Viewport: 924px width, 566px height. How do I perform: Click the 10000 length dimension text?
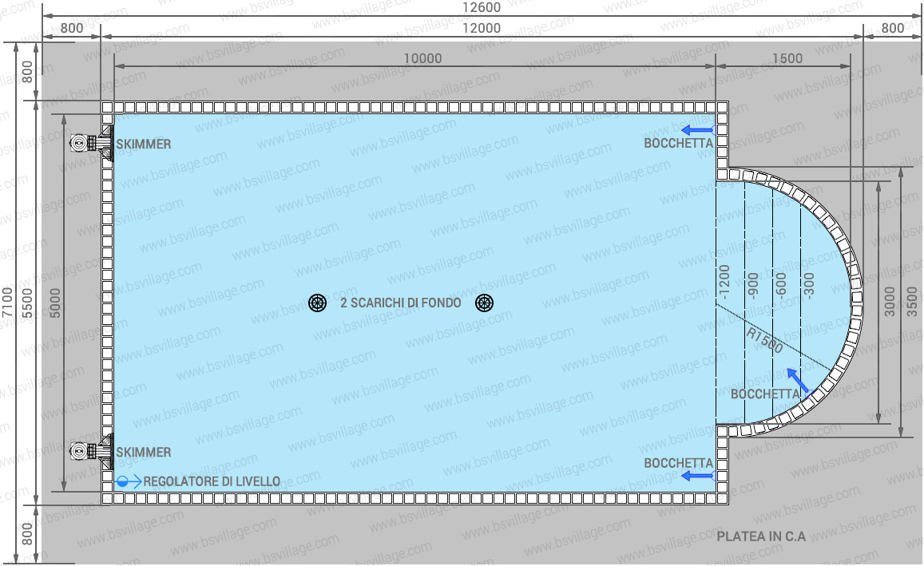[x=422, y=58]
